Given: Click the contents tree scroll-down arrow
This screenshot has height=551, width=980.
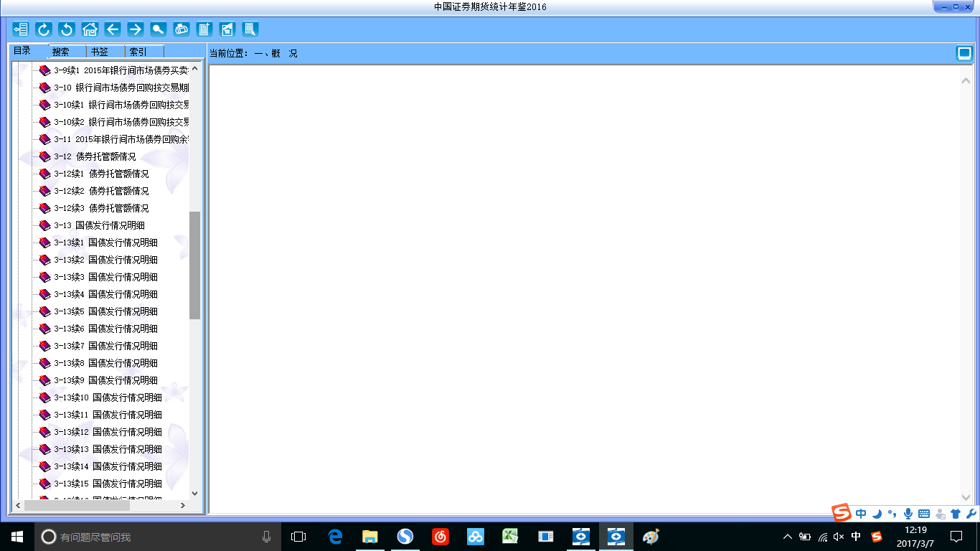Looking at the screenshot, I should pos(194,494).
